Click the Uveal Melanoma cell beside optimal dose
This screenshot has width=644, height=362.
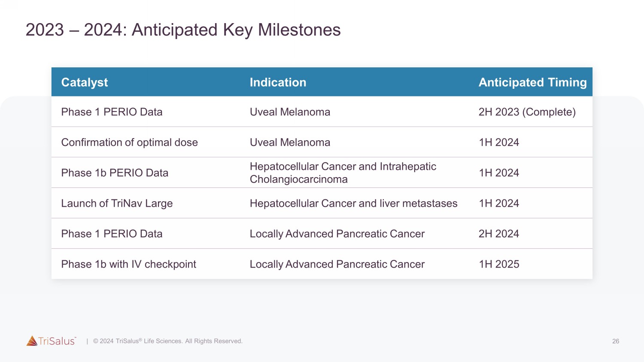[x=290, y=142]
